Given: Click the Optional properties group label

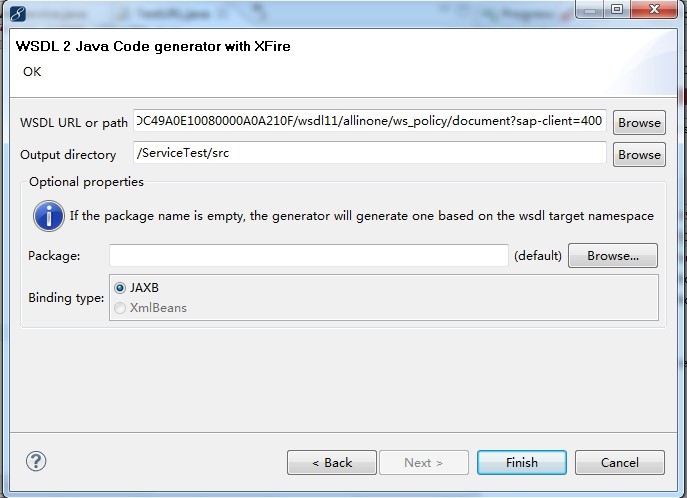Looking at the screenshot, I should (x=86, y=182).
